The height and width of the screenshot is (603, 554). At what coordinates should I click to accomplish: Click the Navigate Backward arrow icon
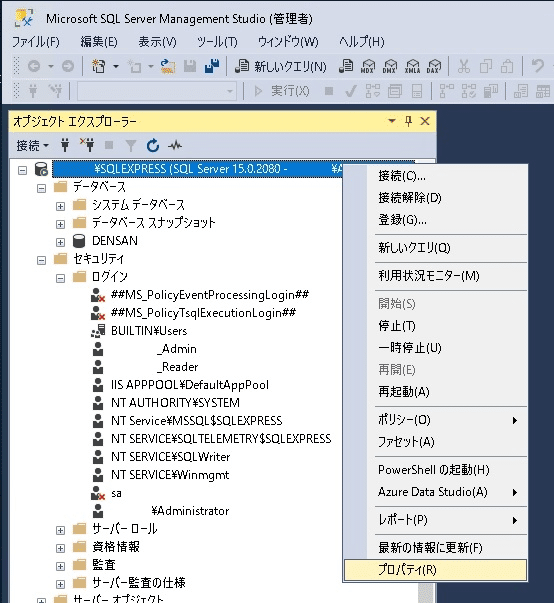(34, 66)
